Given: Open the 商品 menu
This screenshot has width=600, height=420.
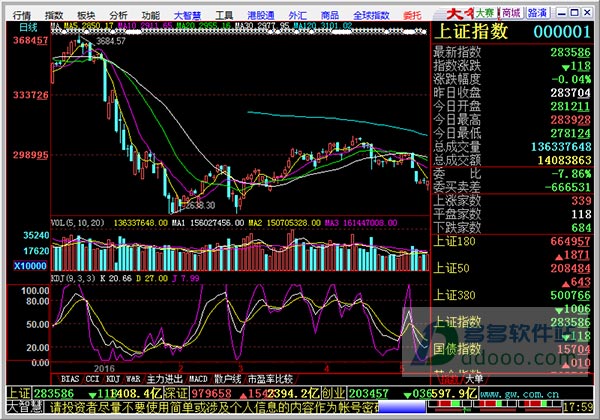Looking at the screenshot, I should [x=329, y=15].
